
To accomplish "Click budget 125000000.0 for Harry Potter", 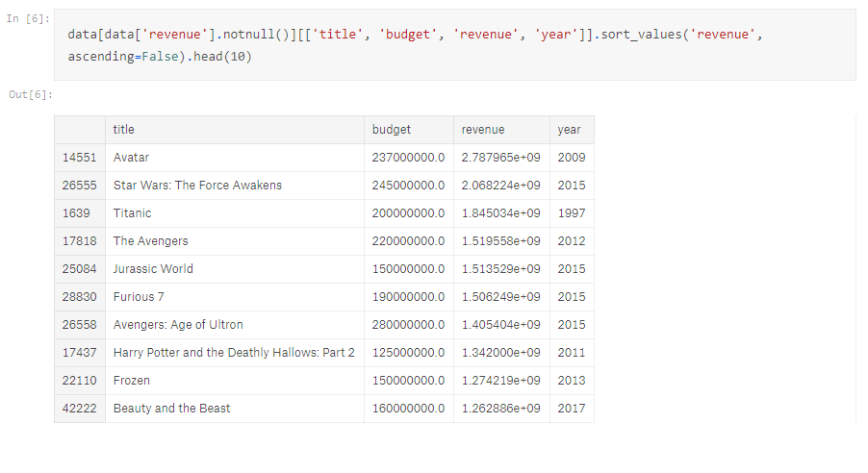I will point(409,353).
